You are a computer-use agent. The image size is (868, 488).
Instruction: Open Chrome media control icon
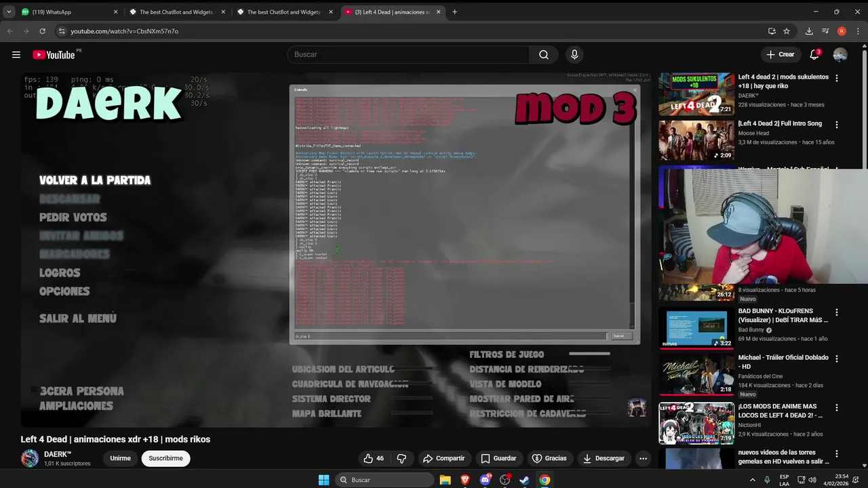click(825, 31)
